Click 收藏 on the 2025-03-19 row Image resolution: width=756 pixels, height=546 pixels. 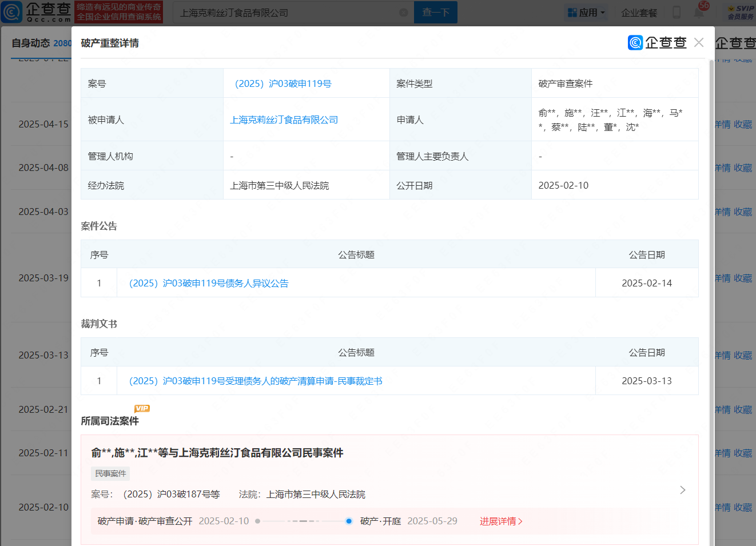743,278
